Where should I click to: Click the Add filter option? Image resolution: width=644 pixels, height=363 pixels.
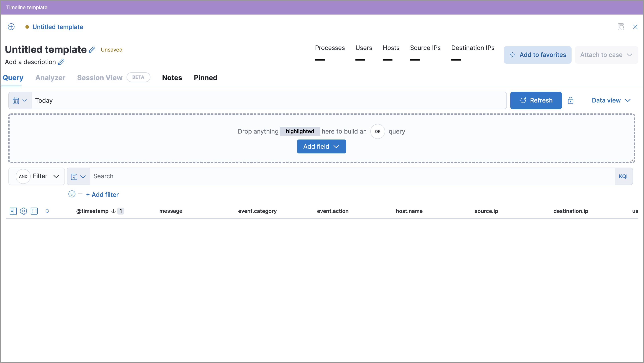[102, 194]
